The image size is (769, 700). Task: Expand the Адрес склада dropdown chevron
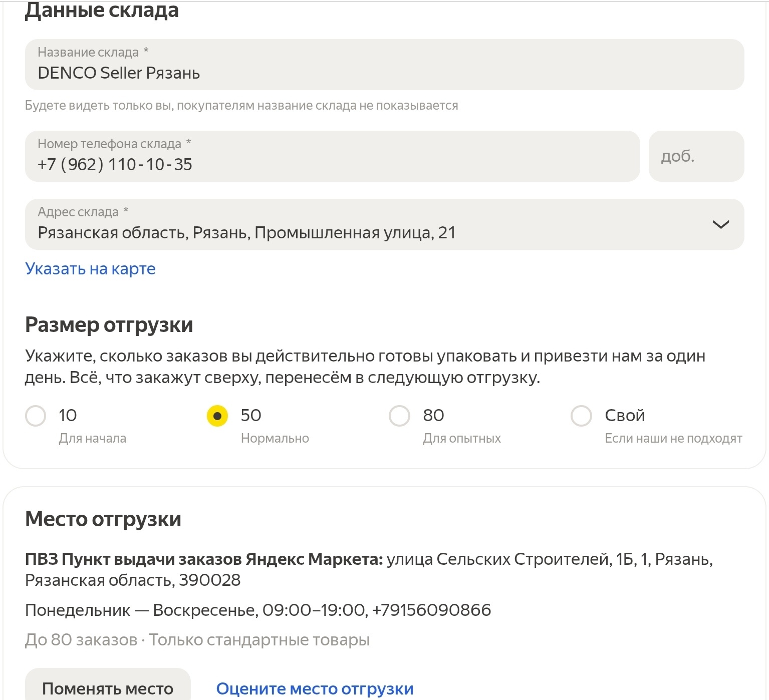pos(720,224)
